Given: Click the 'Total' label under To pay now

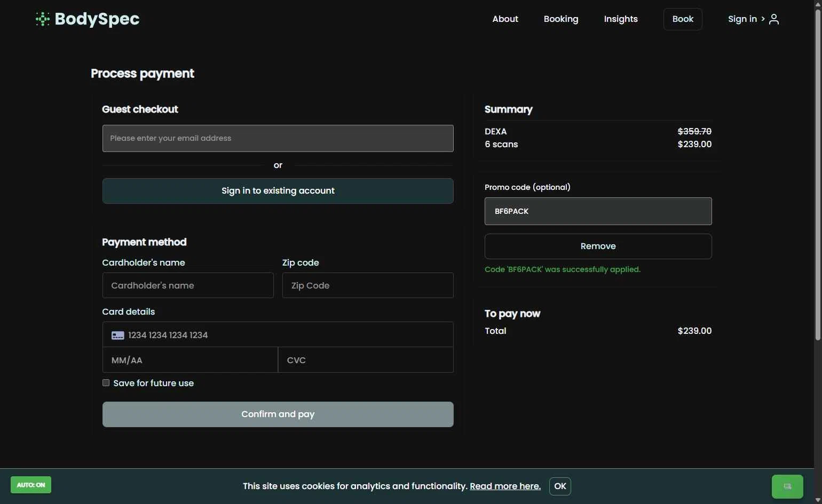Looking at the screenshot, I should click(x=495, y=331).
